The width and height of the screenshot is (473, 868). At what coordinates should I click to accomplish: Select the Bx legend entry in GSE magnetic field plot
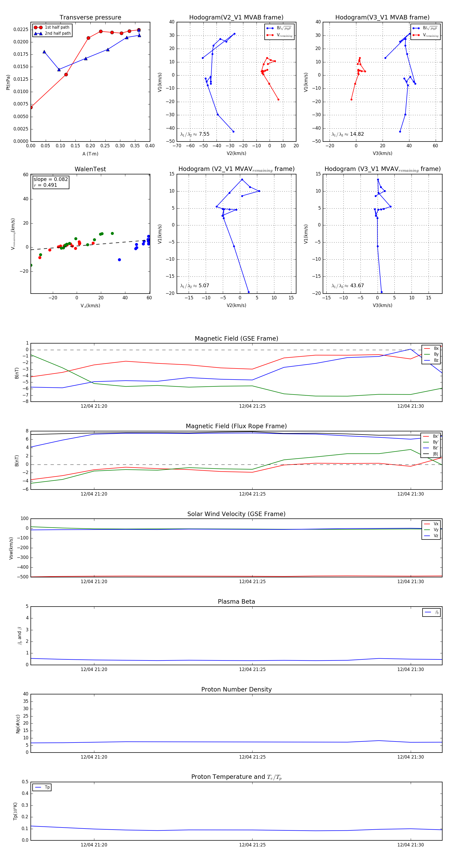pyautogui.click(x=431, y=349)
